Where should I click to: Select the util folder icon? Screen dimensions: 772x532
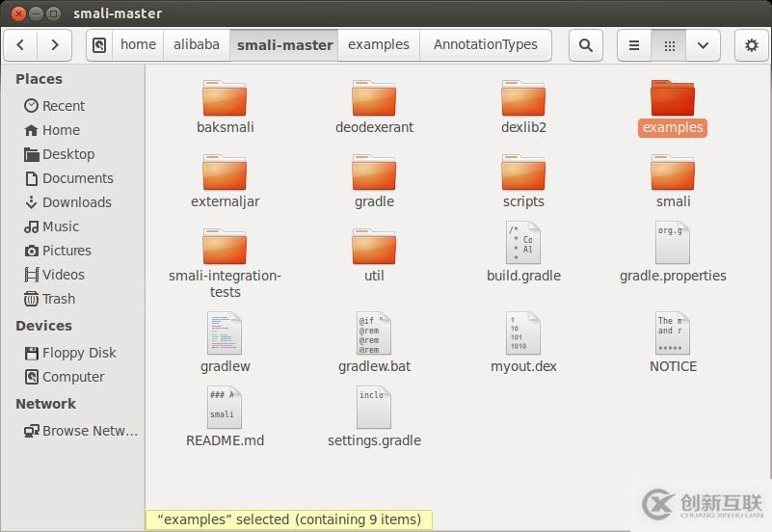[x=374, y=247]
